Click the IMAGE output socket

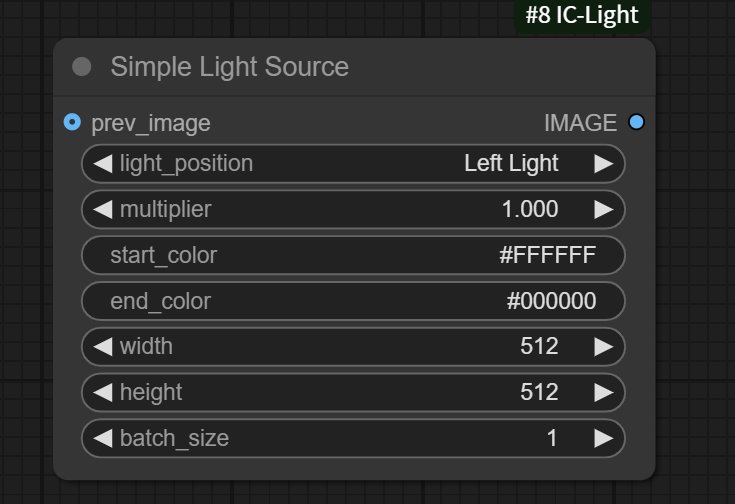pos(637,122)
